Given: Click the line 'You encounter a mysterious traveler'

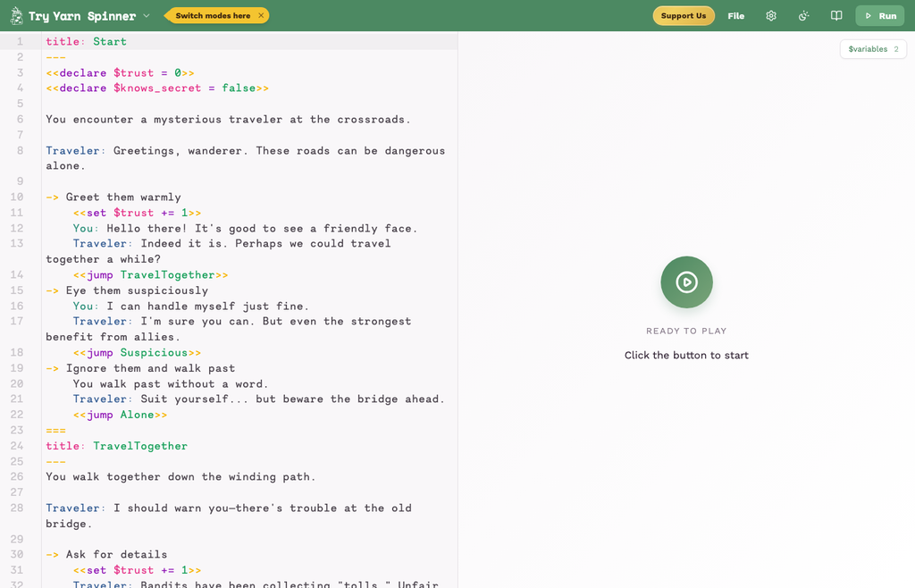Looking at the screenshot, I should [x=228, y=119].
